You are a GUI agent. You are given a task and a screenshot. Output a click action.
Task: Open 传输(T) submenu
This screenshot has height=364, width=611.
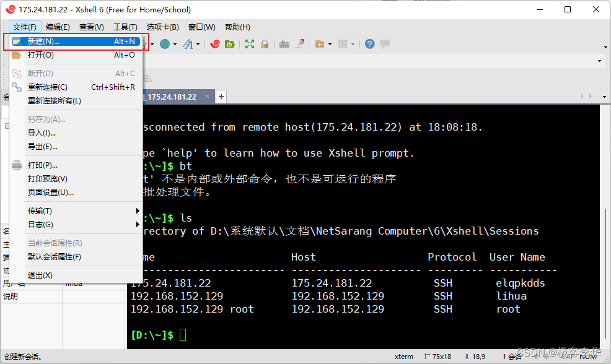coord(83,211)
